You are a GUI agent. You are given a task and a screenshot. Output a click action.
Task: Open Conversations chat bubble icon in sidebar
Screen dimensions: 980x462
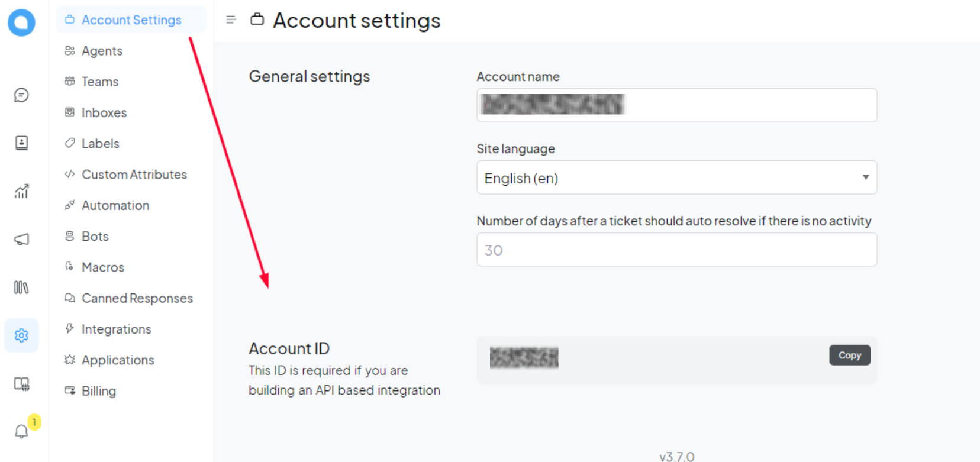click(x=21, y=95)
